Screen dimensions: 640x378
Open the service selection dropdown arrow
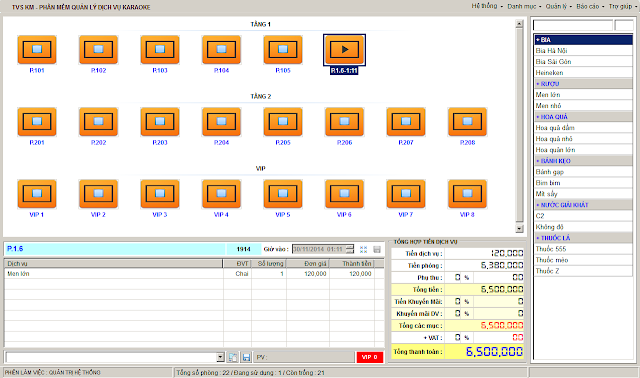220,358
